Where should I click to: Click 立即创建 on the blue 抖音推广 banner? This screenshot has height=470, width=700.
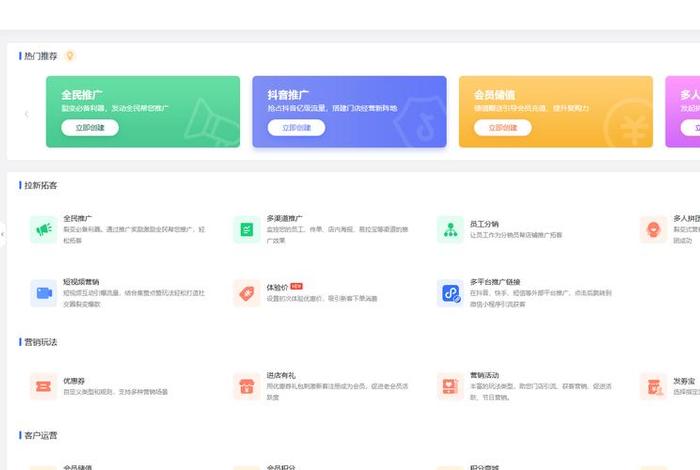pos(296,128)
